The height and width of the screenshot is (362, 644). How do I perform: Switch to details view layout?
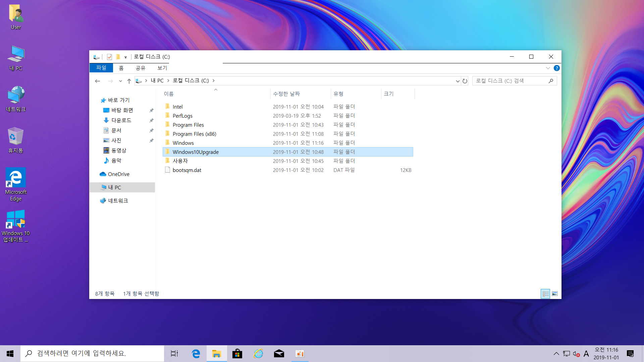pos(545,294)
